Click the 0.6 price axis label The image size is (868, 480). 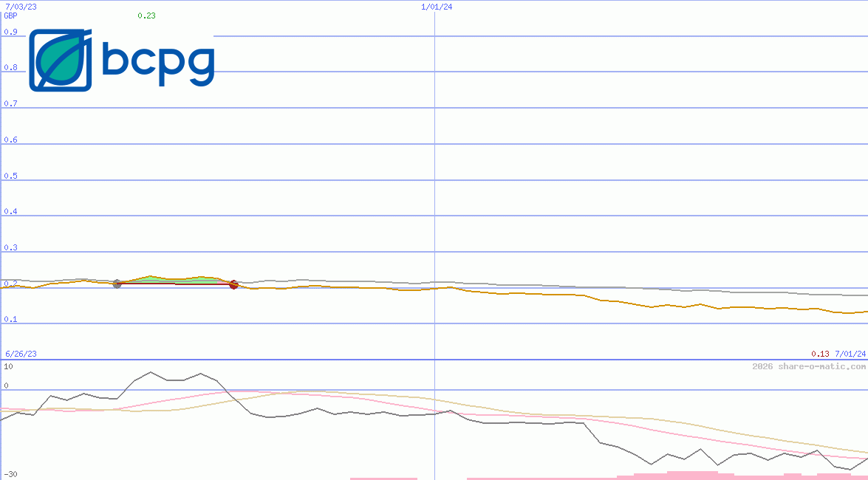coord(11,140)
